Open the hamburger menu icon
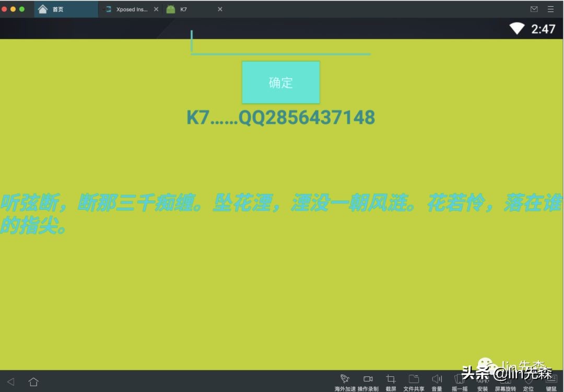 click(551, 9)
